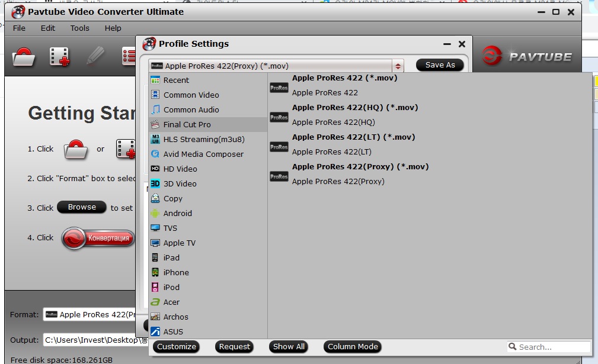Choose Apple ProRes 422(LT) (*.mov) title
Screen dimensions: 598x364
[x=354, y=137]
